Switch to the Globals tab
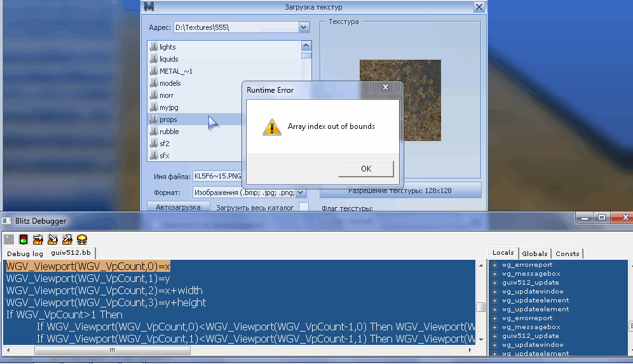 pos(534,253)
